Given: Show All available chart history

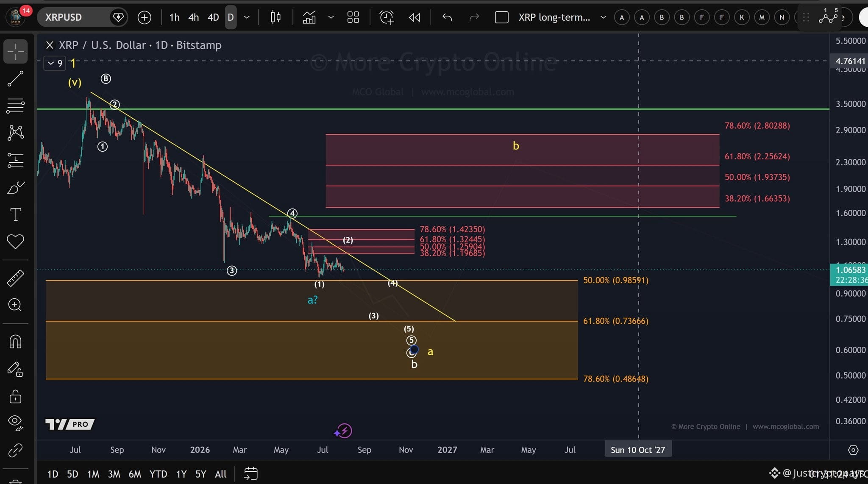Looking at the screenshot, I should 220,474.
